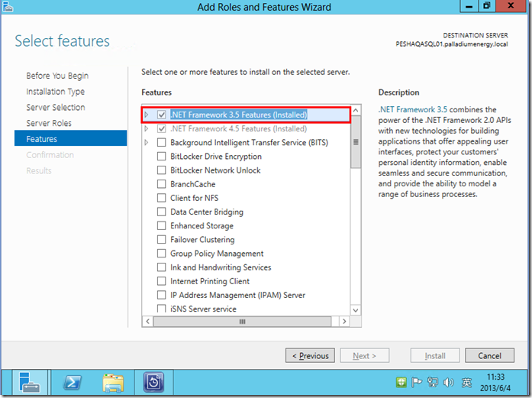Toggle the .NET Framework 3.5 Features checkbox
Screen dimensions: 532x398
click(x=162, y=115)
